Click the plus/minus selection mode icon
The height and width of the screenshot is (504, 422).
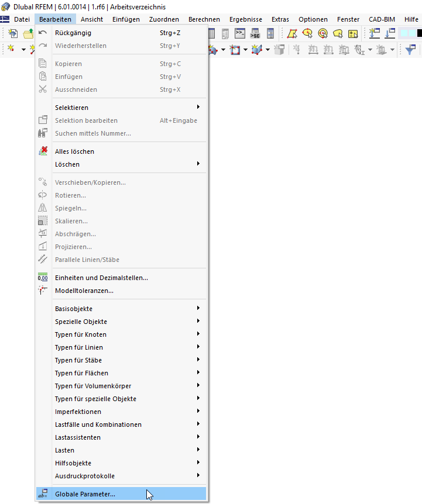coord(353,33)
